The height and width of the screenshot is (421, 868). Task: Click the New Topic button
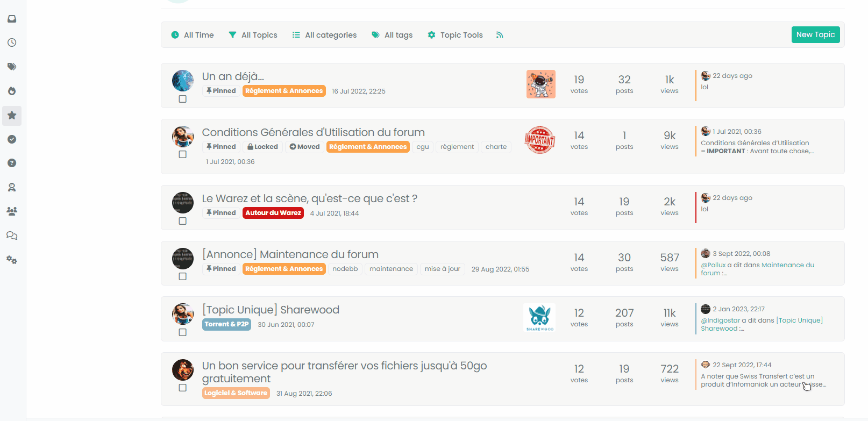pos(815,34)
